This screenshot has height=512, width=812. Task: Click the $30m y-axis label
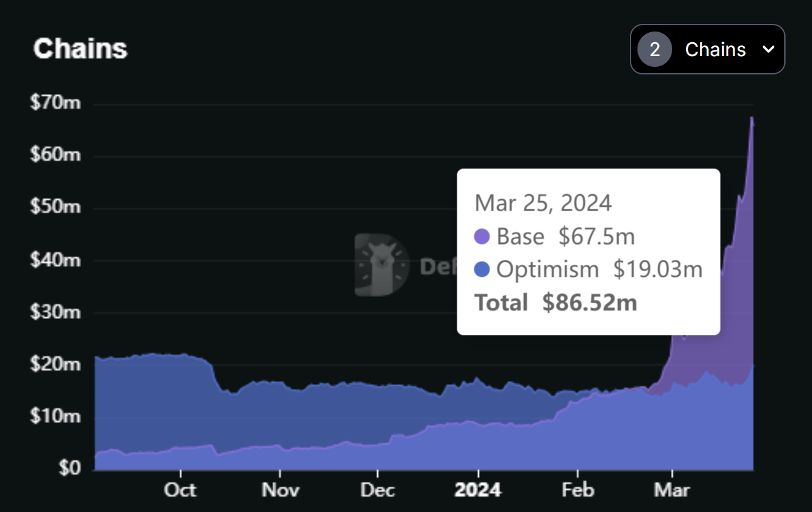point(55,312)
